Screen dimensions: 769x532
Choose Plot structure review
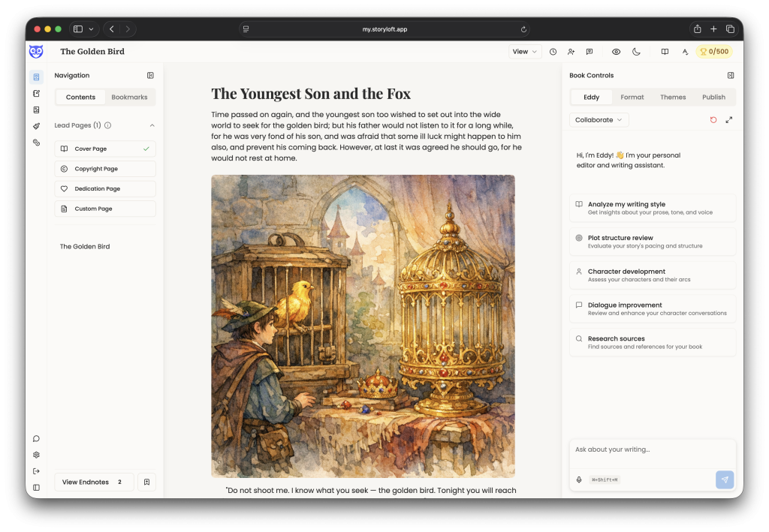click(653, 242)
